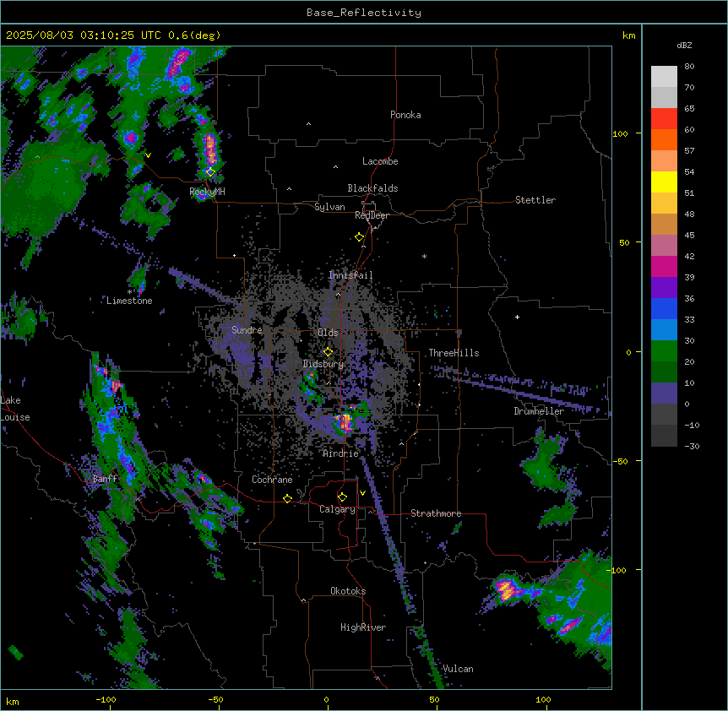The image size is (728, 711).
Task: Click the Banff label
Action: [x=105, y=479]
